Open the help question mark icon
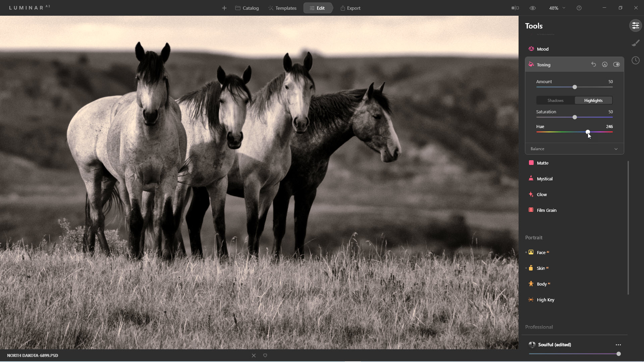 (579, 8)
